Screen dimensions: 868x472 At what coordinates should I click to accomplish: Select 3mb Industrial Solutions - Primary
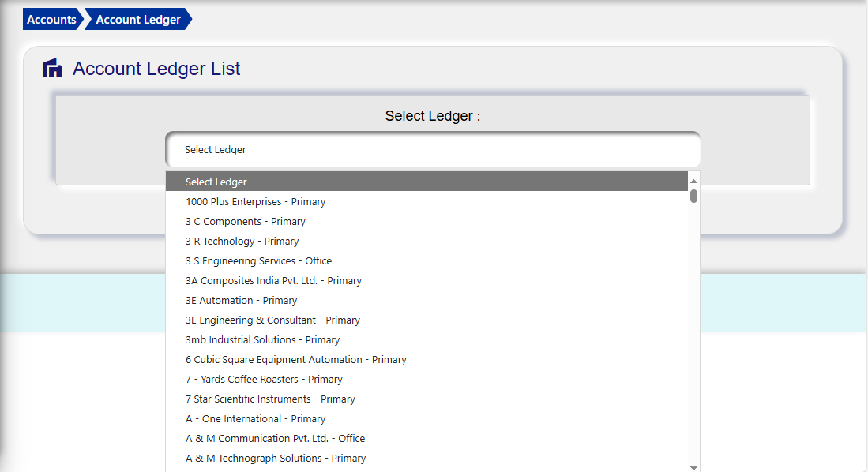(261, 339)
